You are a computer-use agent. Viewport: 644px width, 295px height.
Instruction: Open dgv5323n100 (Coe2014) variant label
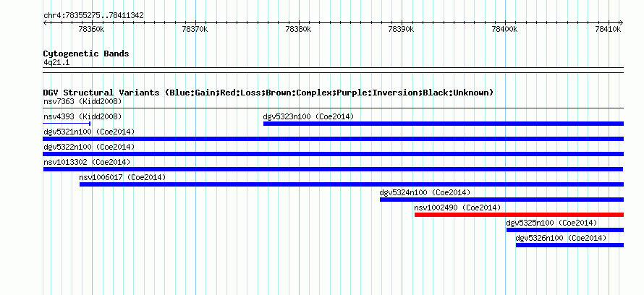(x=308, y=116)
